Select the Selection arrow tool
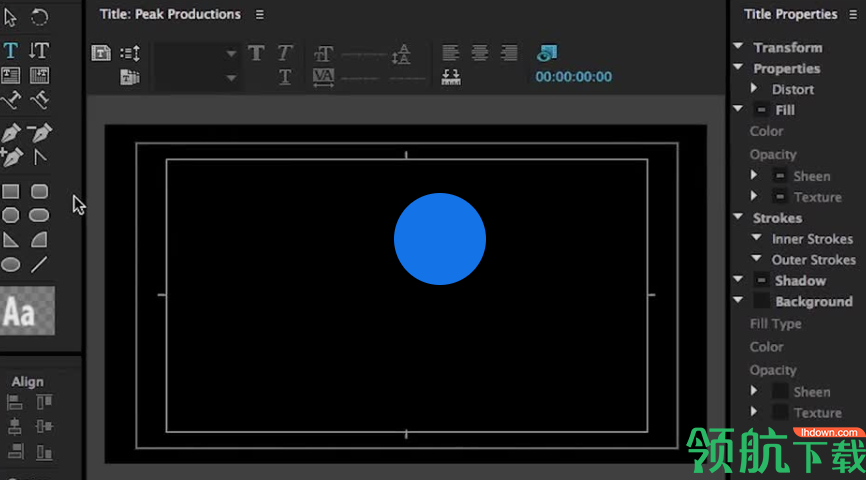 click(10, 18)
